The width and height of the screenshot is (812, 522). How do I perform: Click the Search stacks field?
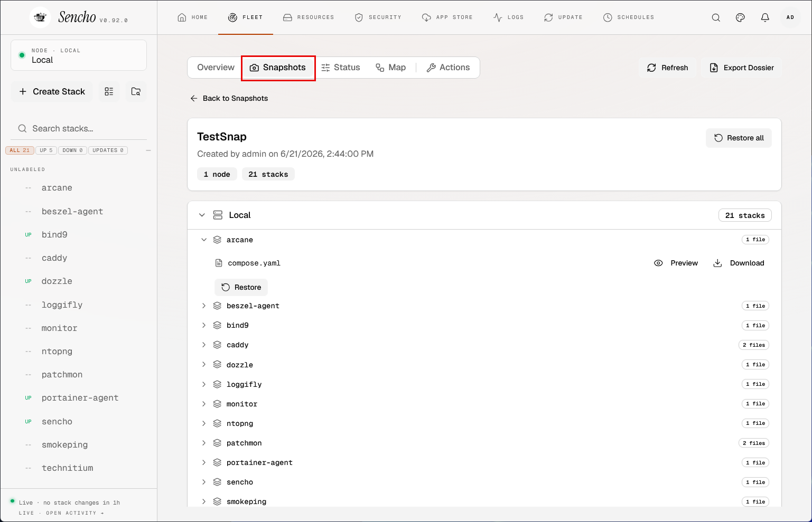[x=79, y=128]
